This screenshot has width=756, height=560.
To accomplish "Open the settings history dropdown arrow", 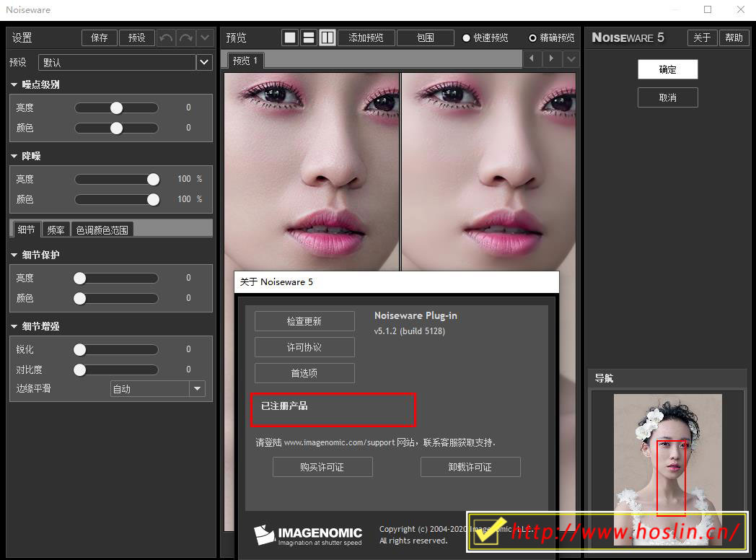I will click(x=205, y=38).
